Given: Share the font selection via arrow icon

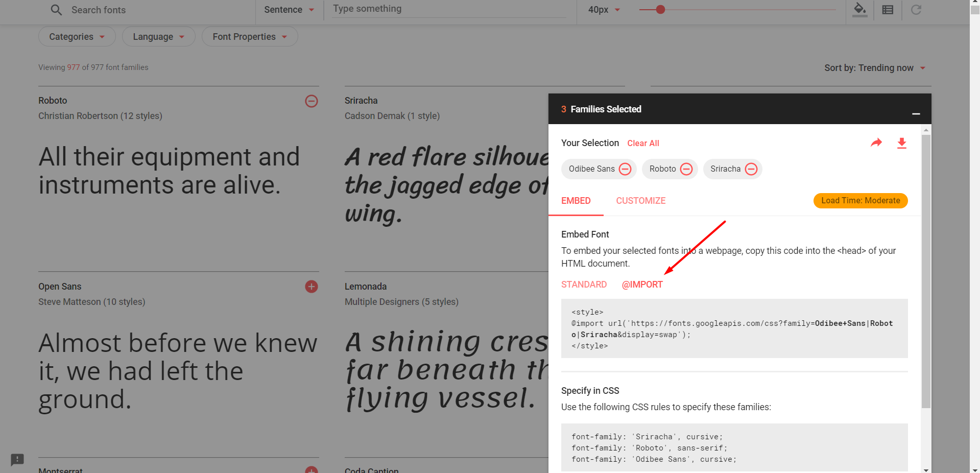Looking at the screenshot, I should point(876,143).
